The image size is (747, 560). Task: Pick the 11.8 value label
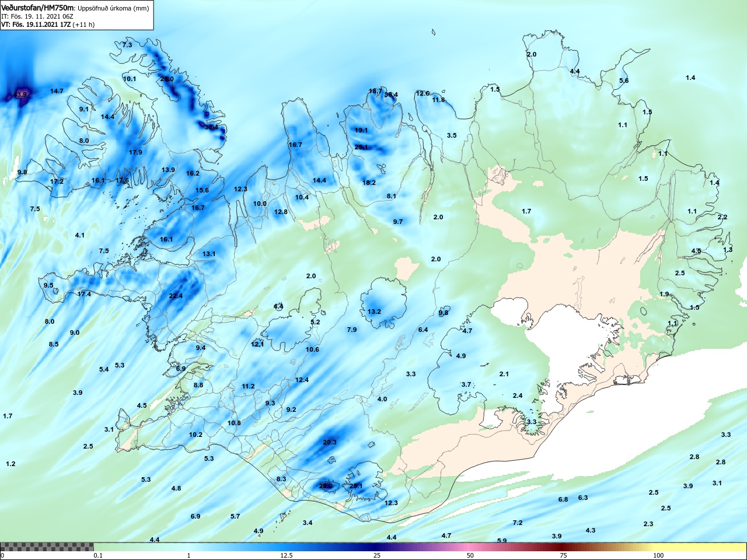(438, 100)
